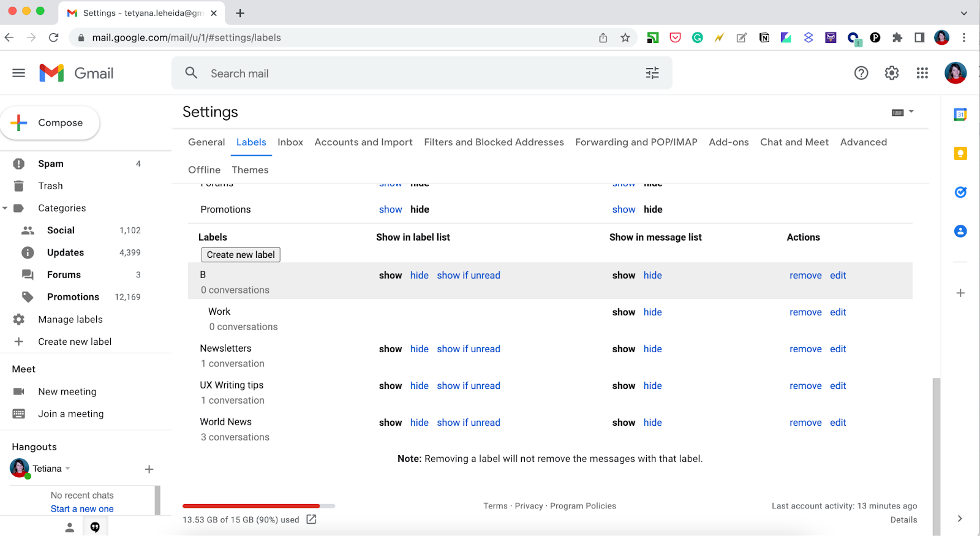Open Chrome three-dot menu

[963, 38]
